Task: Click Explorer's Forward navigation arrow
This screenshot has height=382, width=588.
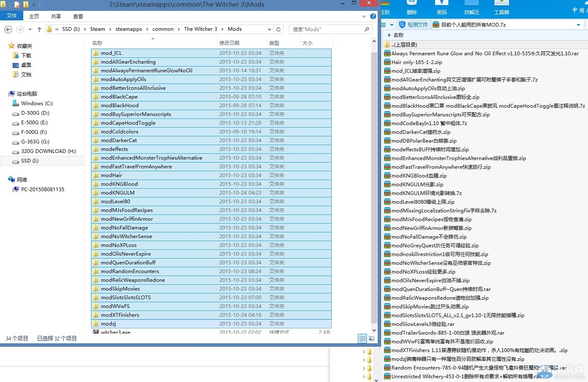Action: 20,30
